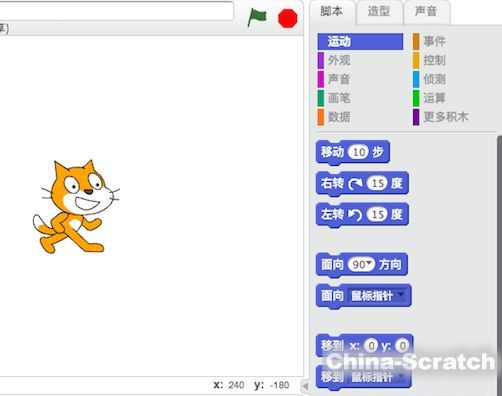Click the 10 steps field in 移动 block
The width and height of the screenshot is (502, 396).
click(x=358, y=152)
